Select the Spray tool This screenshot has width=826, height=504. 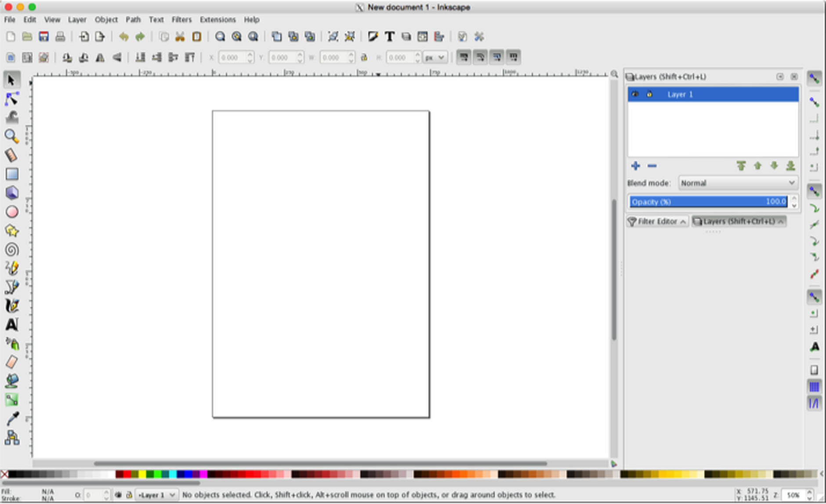pyautogui.click(x=12, y=344)
